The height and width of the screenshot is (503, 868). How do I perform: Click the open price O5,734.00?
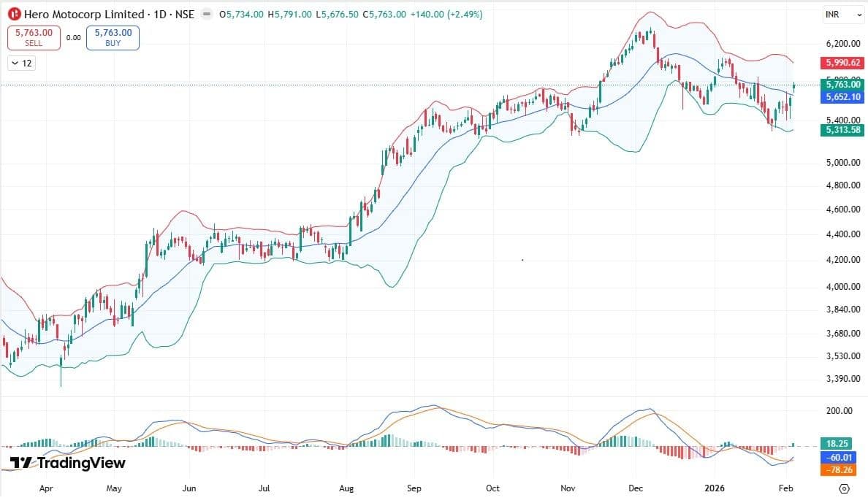(241, 15)
